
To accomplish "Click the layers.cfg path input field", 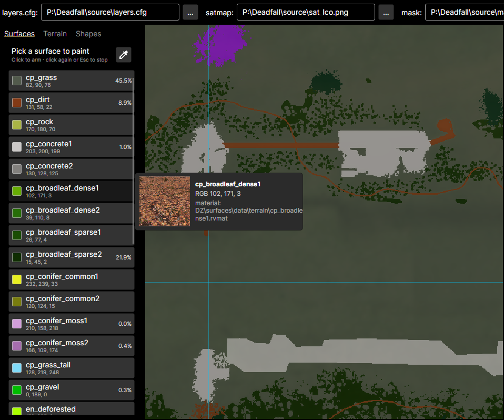I will pos(110,12).
